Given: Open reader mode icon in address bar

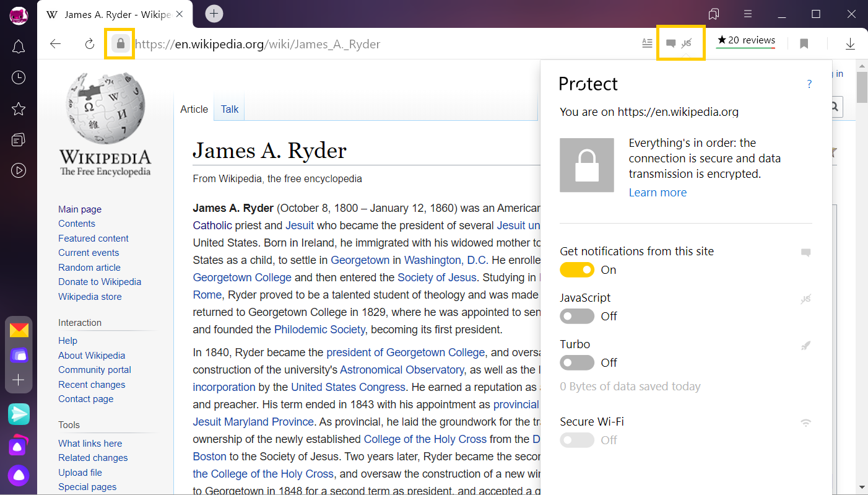Looking at the screenshot, I should pyautogui.click(x=647, y=43).
